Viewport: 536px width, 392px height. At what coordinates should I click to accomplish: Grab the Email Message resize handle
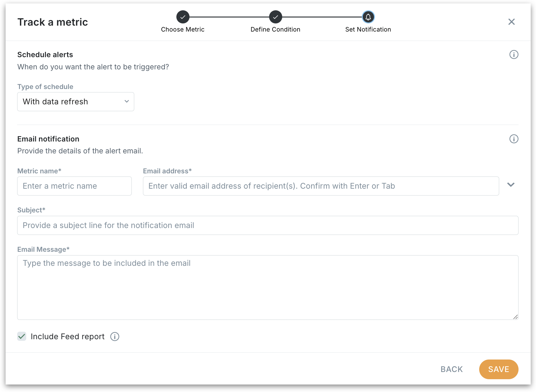click(x=515, y=317)
